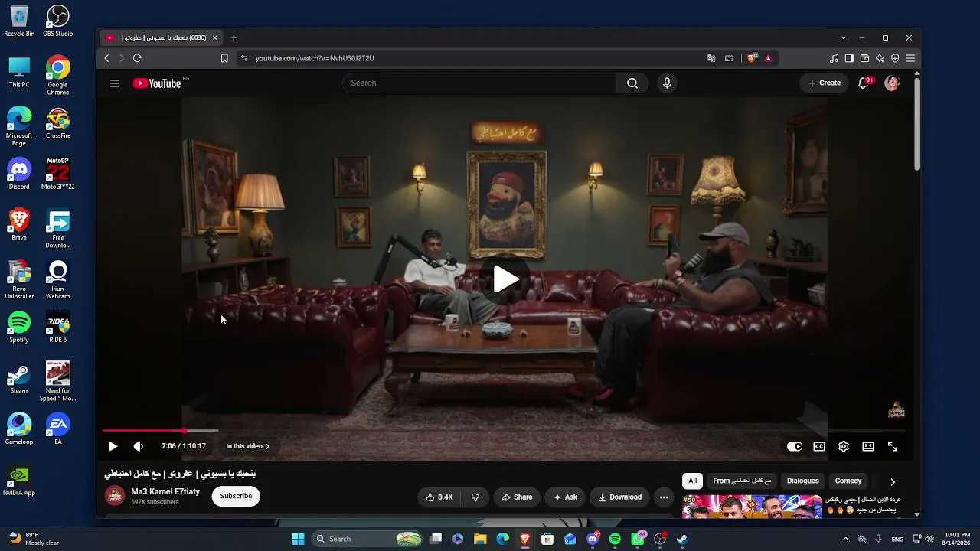Open WhatsApp from the taskbar

pos(638,539)
